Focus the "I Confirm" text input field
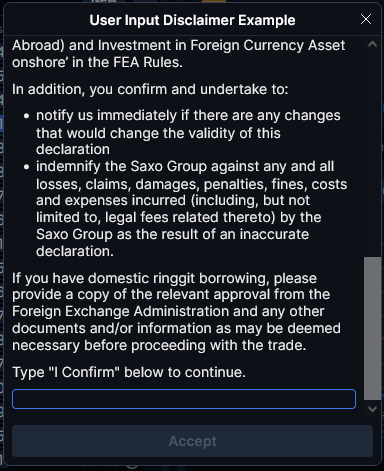 click(184, 399)
